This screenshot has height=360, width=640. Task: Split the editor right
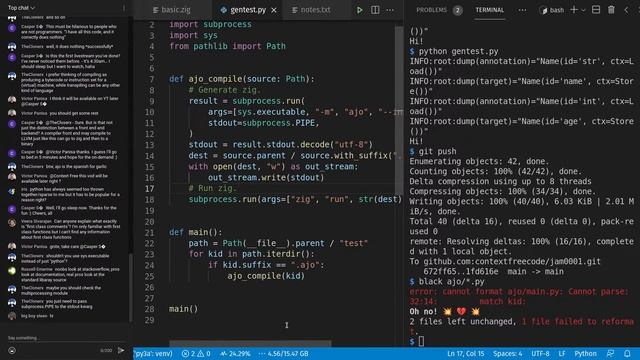pos(375,10)
